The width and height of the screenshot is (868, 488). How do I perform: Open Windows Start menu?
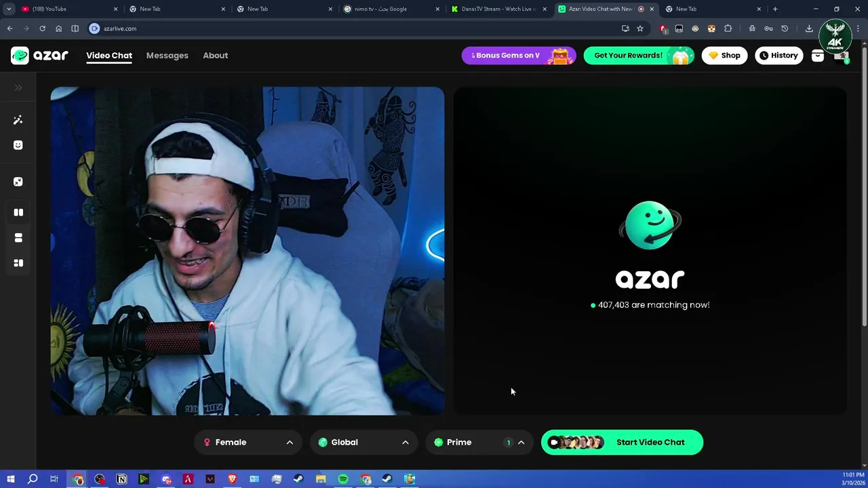coord(10,479)
